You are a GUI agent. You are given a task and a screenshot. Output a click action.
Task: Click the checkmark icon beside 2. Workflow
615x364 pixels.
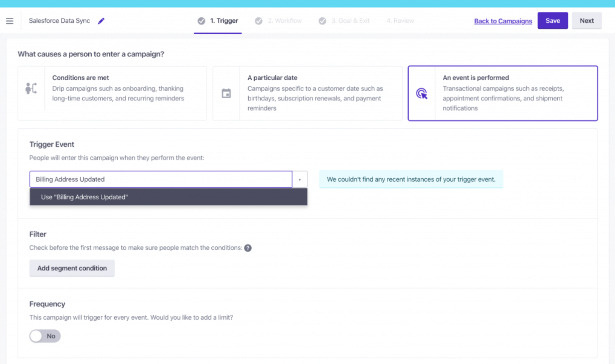(x=259, y=21)
